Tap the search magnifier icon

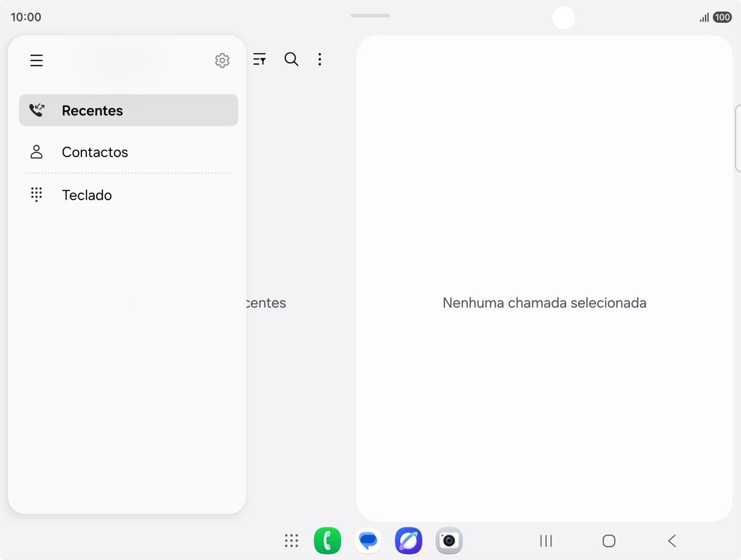click(x=292, y=59)
